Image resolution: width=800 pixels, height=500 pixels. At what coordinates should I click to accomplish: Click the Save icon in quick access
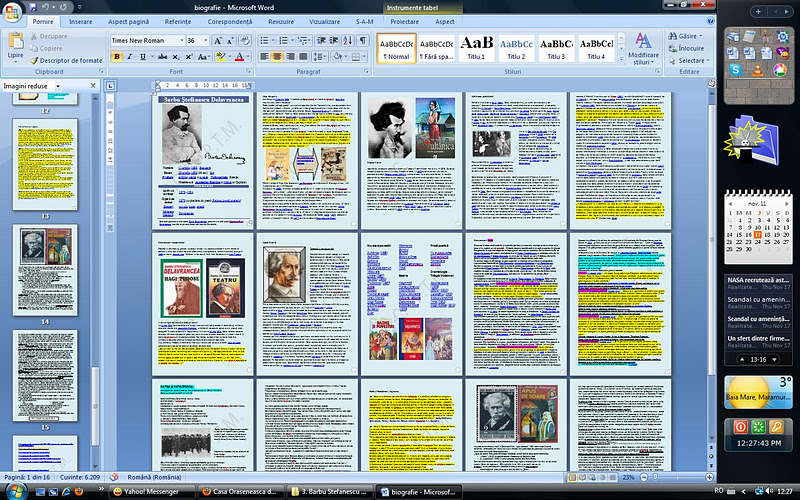[x=33, y=7]
